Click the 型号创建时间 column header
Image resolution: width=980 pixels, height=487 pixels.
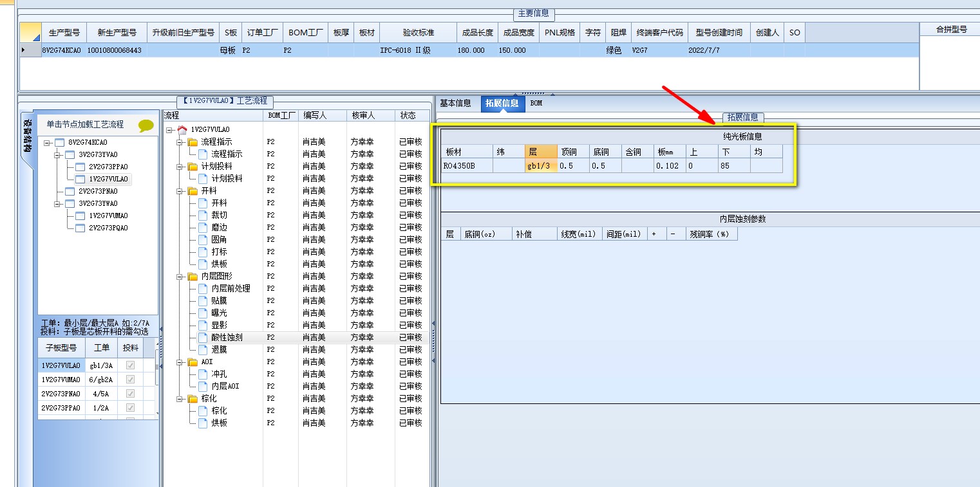point(719,32)
